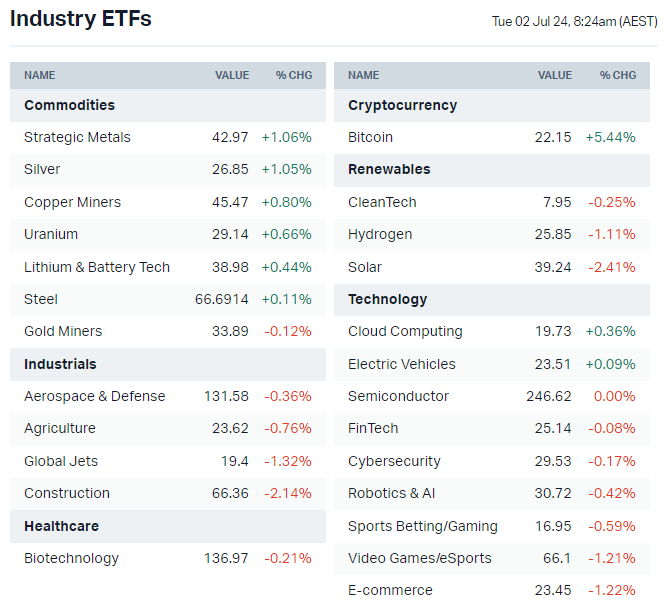Click the Bitcoin ETF name
Image resolution: width=664 pixels, height=609 pixels.
(370, 137)
